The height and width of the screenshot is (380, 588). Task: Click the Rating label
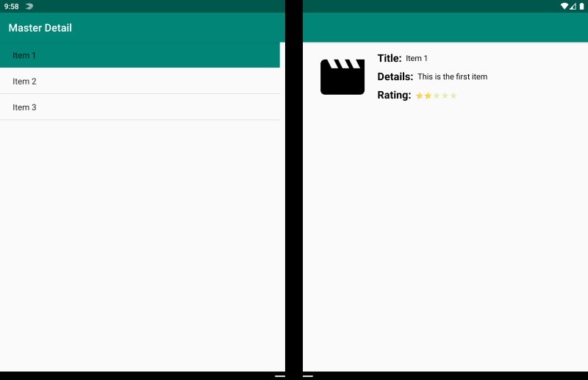pyautogui.click(x=394, y=95)
